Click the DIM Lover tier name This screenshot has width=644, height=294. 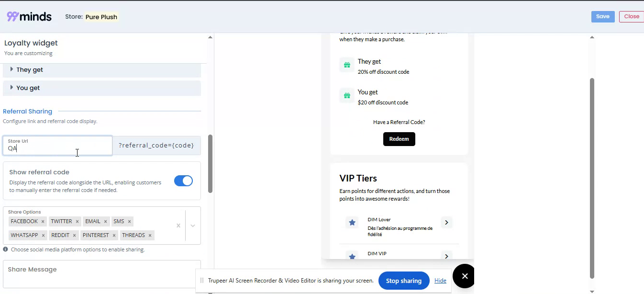tap(379, 220)
